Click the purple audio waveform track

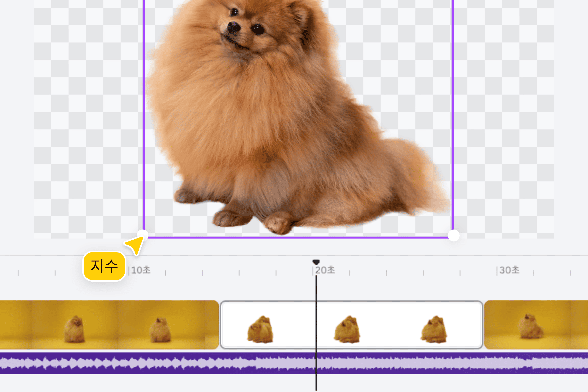294,363
